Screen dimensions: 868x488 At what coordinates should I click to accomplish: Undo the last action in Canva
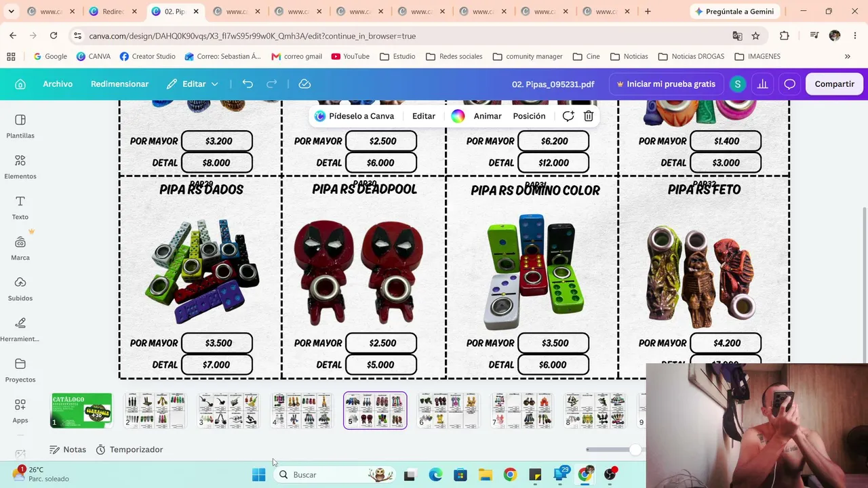(x=248, y=84)
